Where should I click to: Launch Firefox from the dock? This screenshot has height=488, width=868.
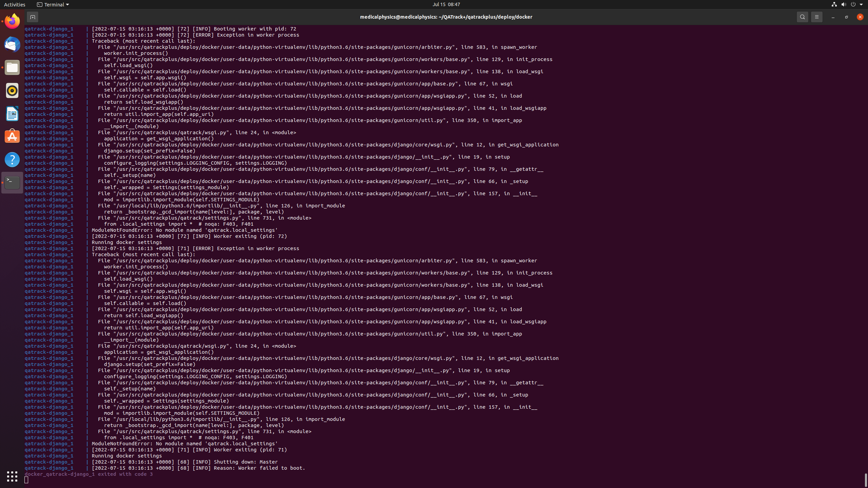click(x=12, y=21)
